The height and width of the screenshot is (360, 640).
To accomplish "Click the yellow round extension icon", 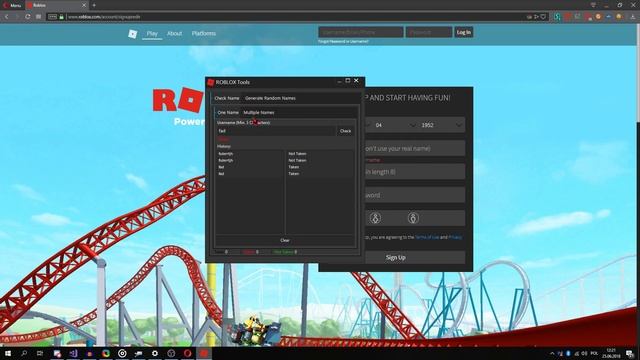I will (619, 17).
